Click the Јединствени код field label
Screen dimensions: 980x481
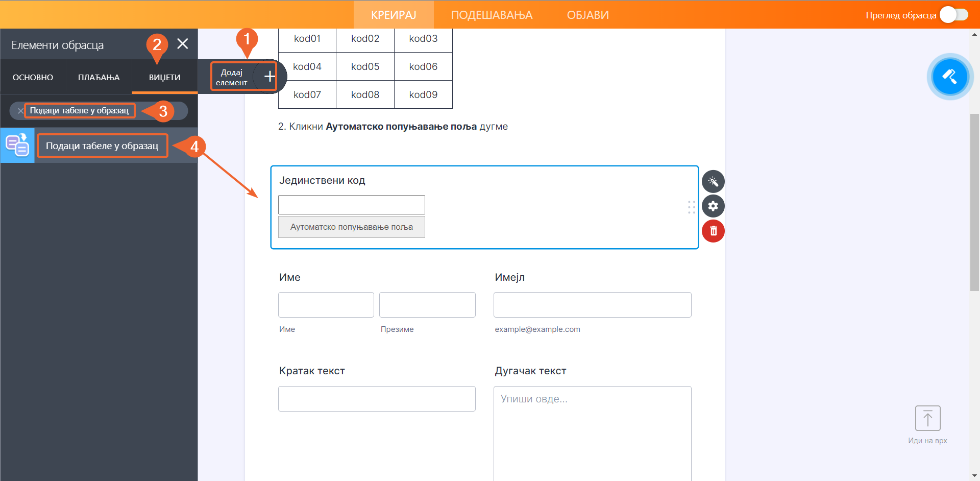[x=322, y=180]
